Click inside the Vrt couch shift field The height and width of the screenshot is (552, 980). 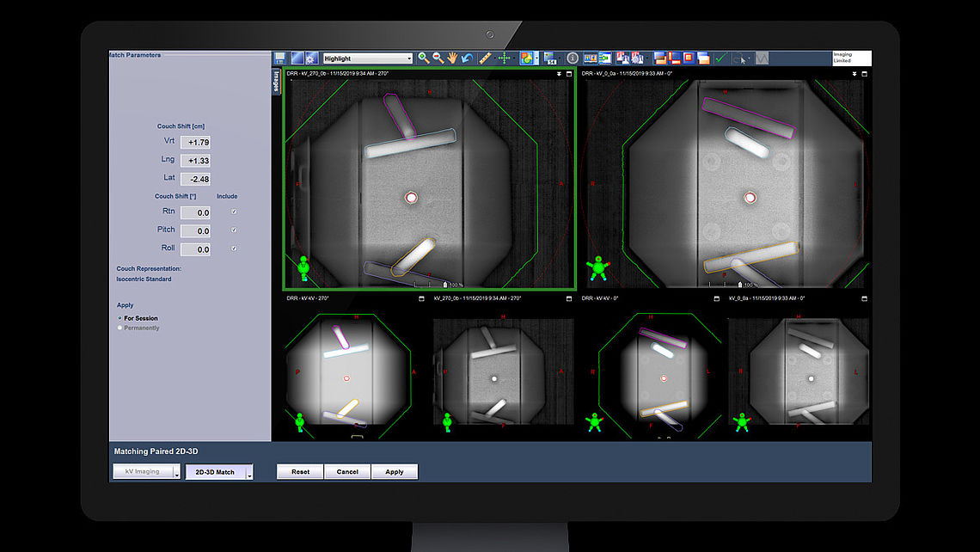(194, 141)
